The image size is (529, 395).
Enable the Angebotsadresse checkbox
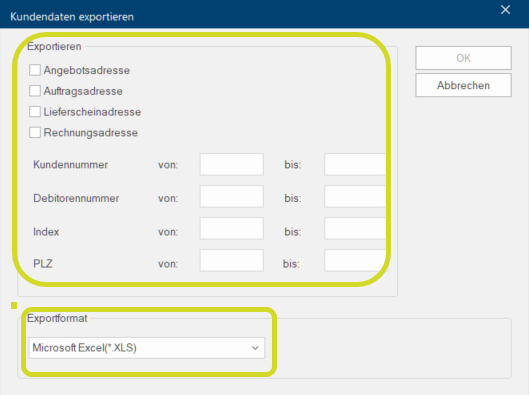35,70
